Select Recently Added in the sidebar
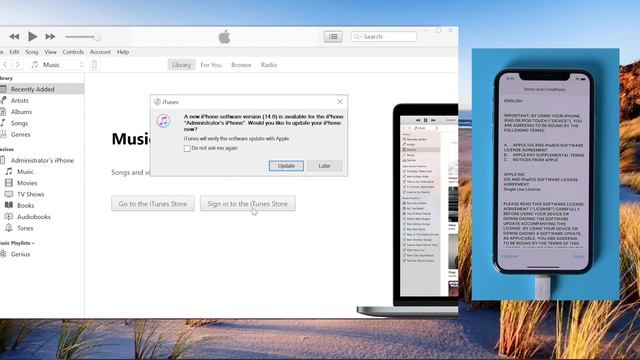Screen dimensions: 640x360 42,89
